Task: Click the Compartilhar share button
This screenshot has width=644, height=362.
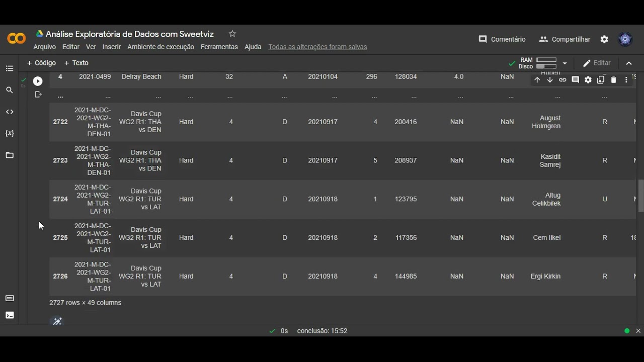Action: (565, 39)
